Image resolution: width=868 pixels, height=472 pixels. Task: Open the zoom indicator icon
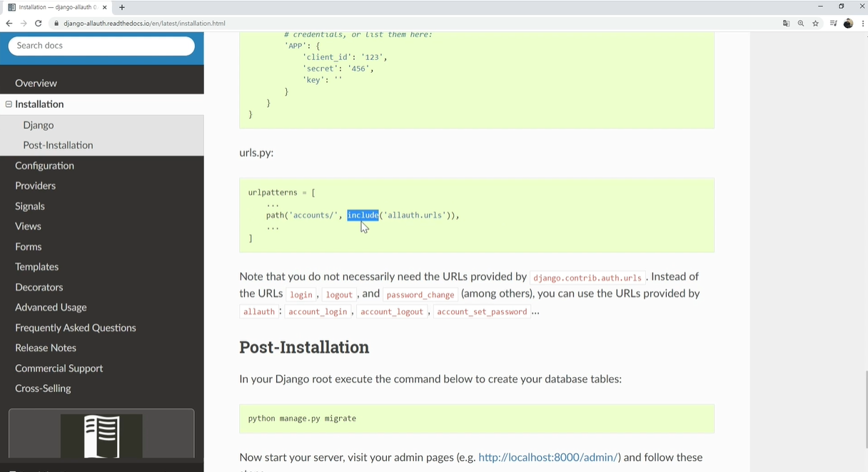[801, 23]
